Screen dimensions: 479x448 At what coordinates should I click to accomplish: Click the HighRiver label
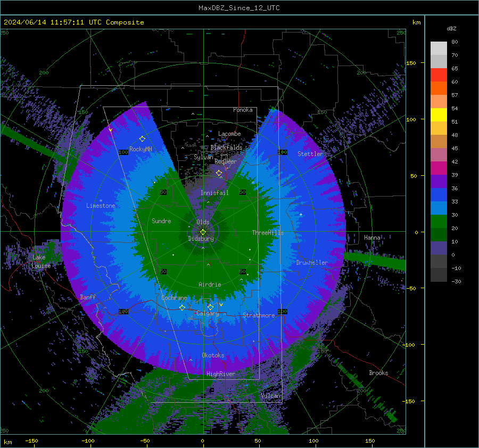click(221, 374)
